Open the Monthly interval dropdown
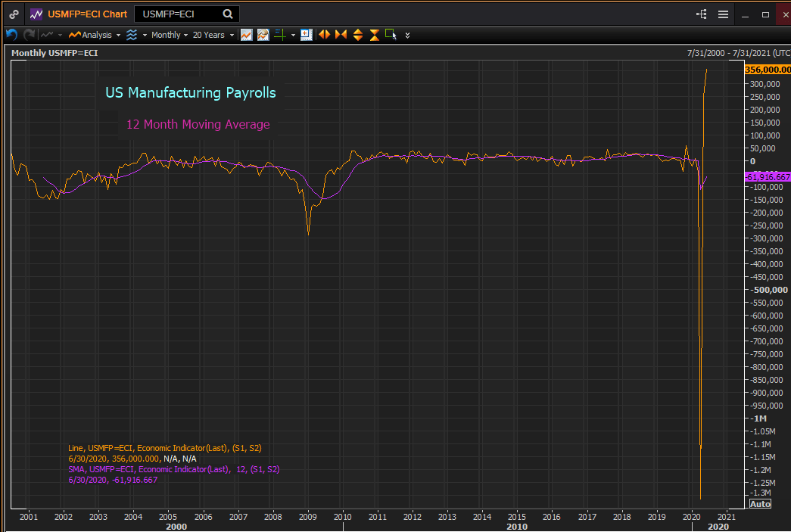The image size is (791, 532). click(x=170, y=35)
